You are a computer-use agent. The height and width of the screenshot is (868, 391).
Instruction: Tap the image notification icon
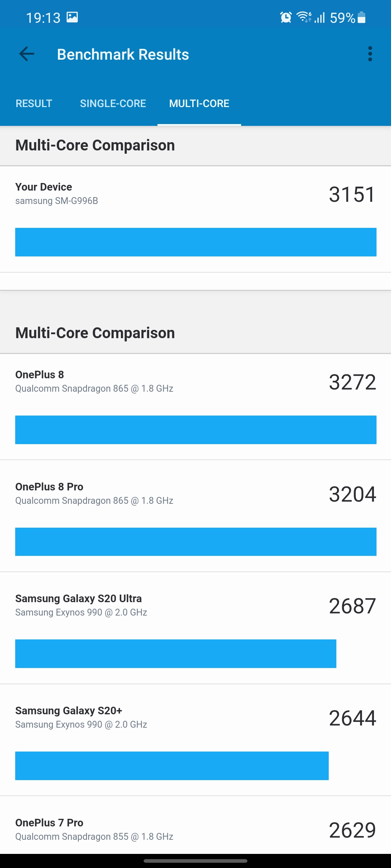[72, 17]
